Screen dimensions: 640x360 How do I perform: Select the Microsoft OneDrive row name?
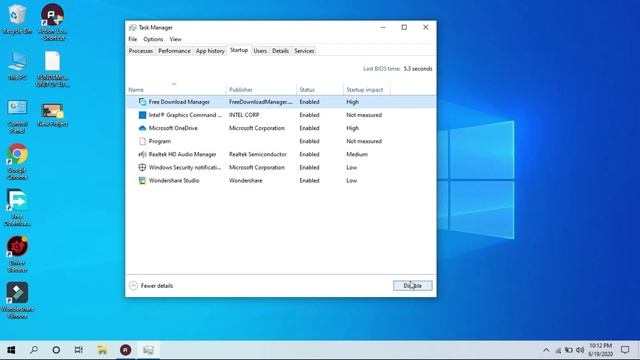pyautogui.click(x=173, y=128)
